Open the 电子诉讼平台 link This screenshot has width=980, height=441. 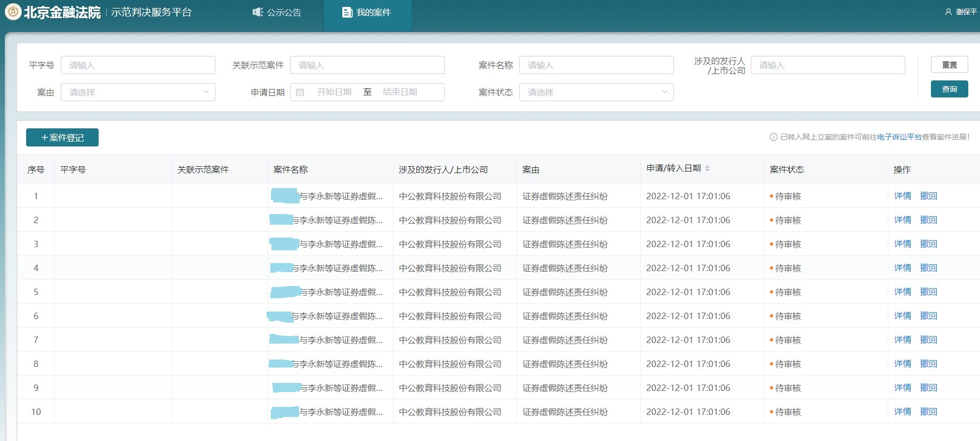[x=899, y=137]
